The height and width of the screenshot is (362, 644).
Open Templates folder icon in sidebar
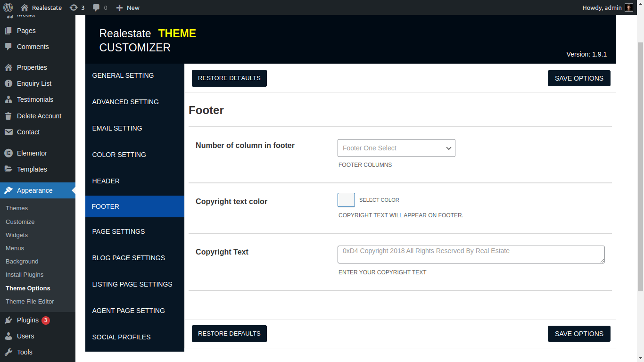click(x=8, y=169)
